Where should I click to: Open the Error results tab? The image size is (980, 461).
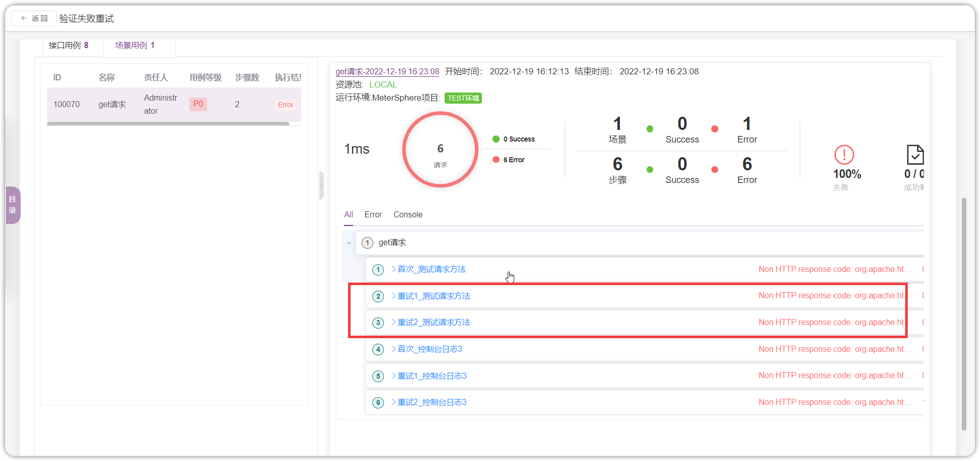point(373,214)
